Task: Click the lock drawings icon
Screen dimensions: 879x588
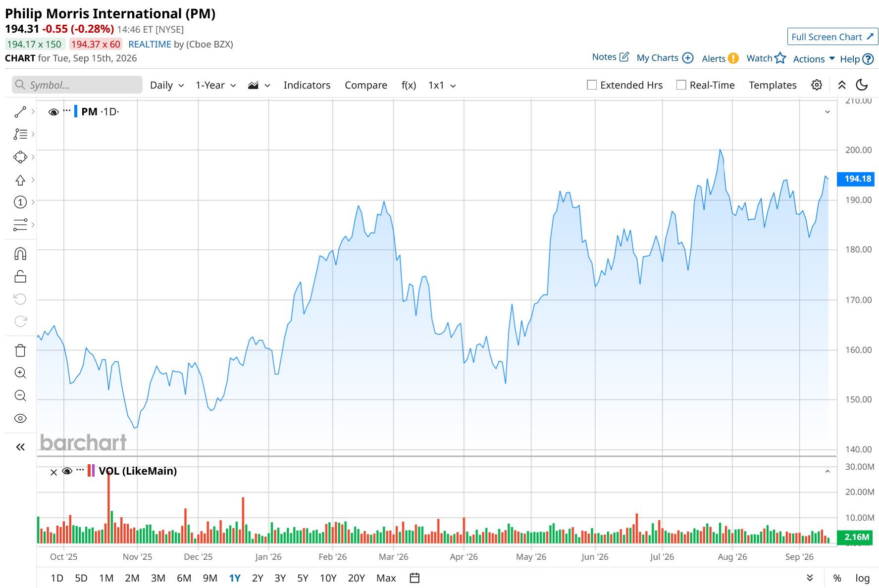Action: click(20, 276)
